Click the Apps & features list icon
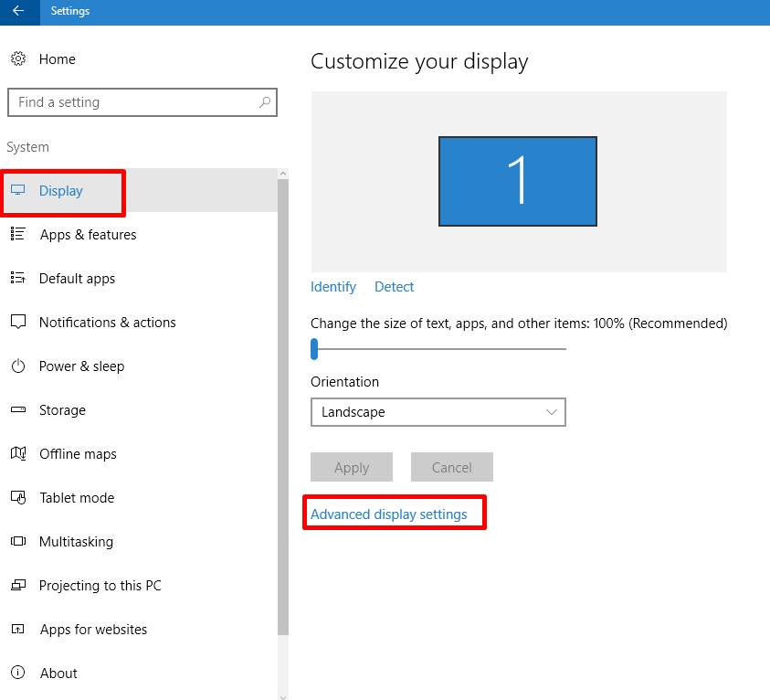Viewport: 770px width, 700px height. pos(18,235)
